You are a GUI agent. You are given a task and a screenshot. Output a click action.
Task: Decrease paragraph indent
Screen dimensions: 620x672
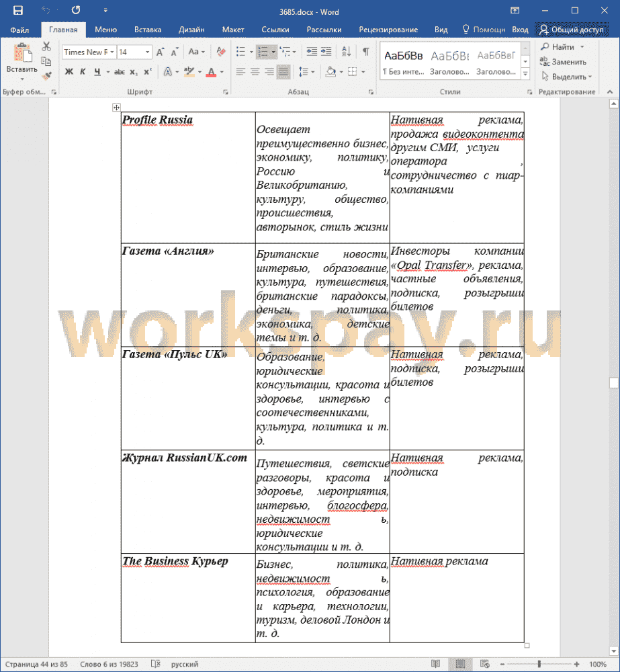[312, 52]
